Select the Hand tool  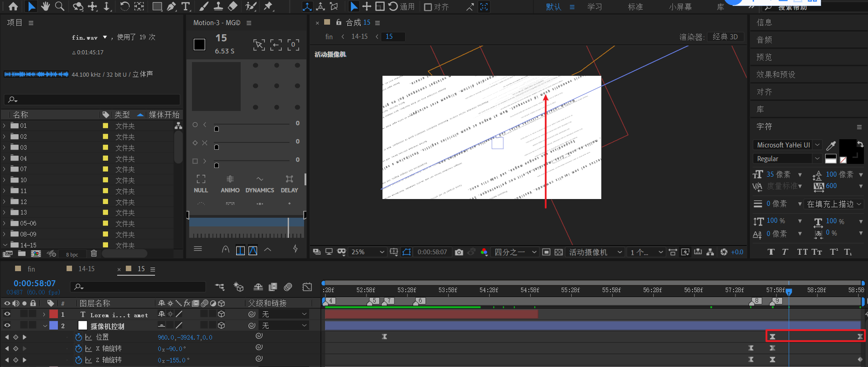(x=45, y=6)
